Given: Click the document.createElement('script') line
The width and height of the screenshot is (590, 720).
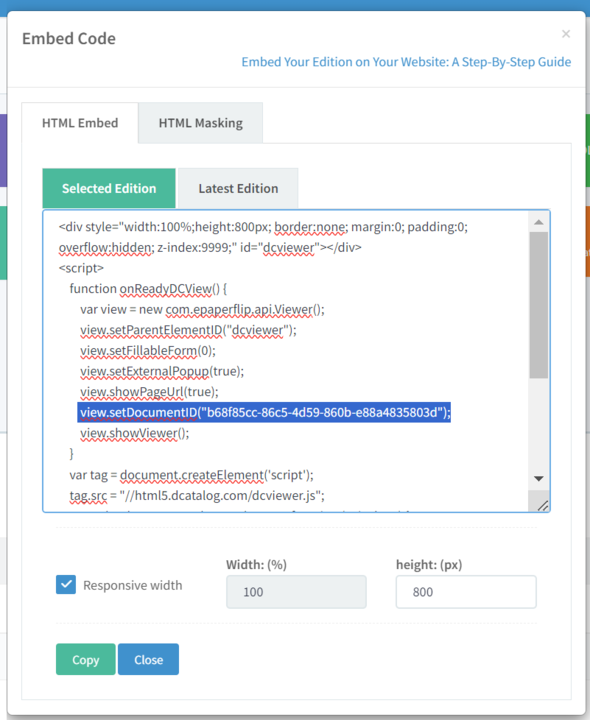Looking at the screenshot, I should [191, 475].
